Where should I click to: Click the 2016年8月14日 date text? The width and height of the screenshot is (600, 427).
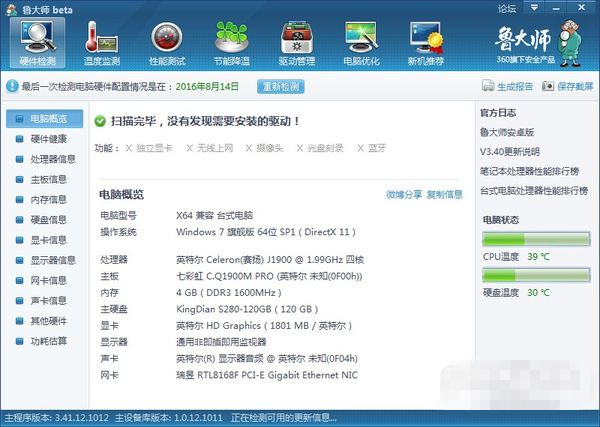tap(207, 86)
